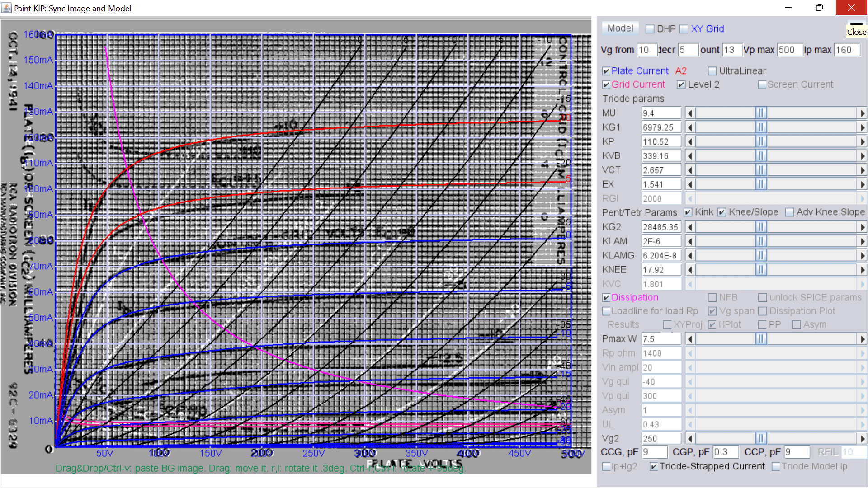The width and height of the screenshot is (868, 488).
Task: Click the MU value field
Action: click(661, 113)
